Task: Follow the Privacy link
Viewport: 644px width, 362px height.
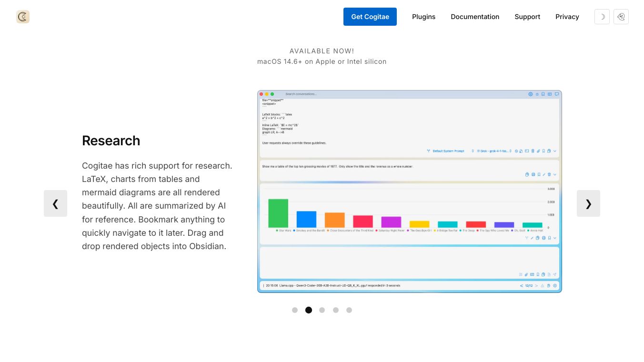Action: point(567,17)
